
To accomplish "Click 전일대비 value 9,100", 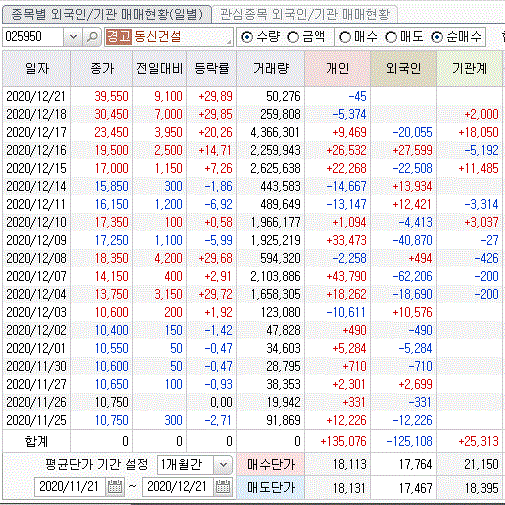I will coord(168,96).
